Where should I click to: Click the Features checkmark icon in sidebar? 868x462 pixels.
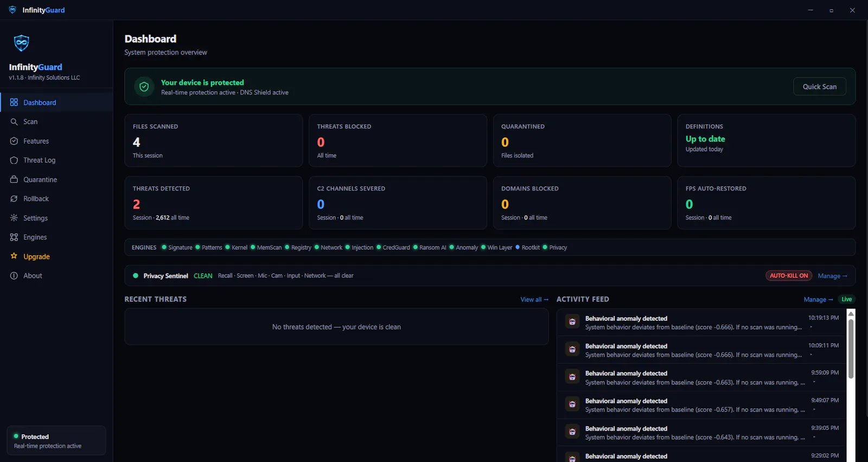pos(14,141)
